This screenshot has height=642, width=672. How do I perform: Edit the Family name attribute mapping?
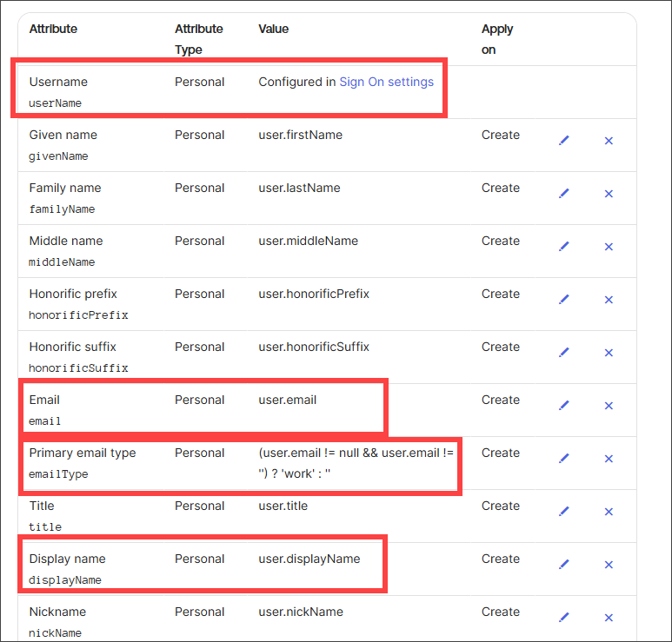coord(564,194)
